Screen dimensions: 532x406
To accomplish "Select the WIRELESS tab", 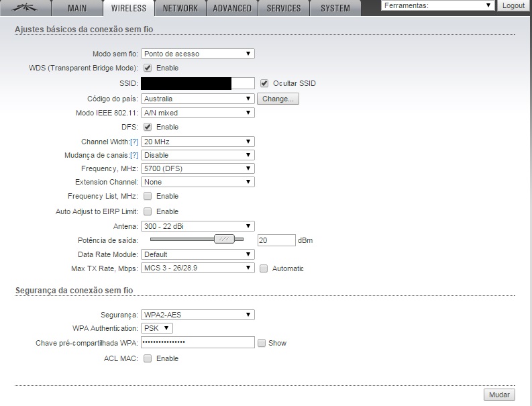I will [x=129, y=8].
